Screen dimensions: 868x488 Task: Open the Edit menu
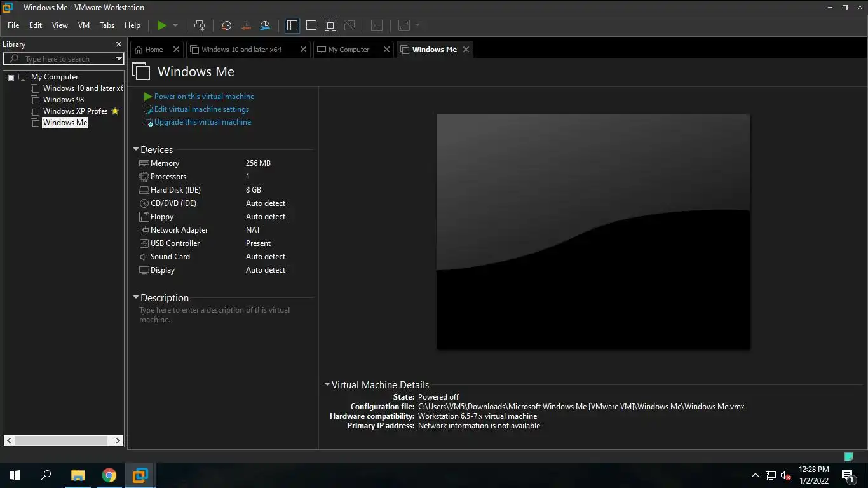click(x=36, y=25)
